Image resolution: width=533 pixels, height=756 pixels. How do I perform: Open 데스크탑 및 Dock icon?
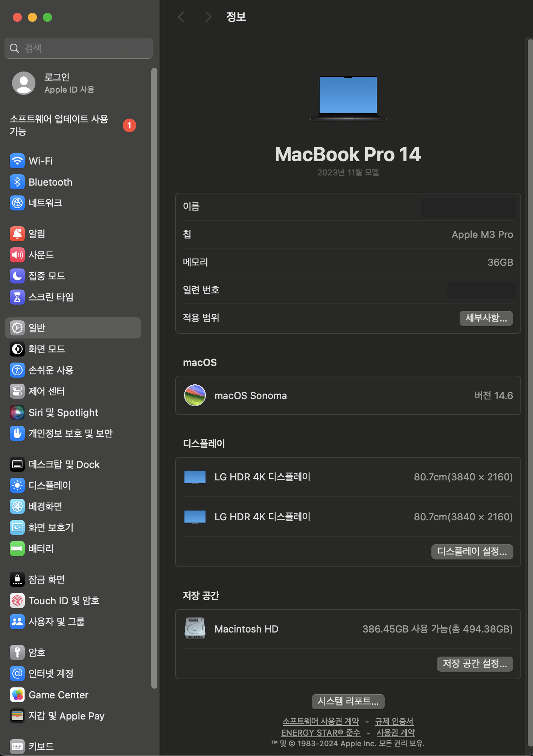click(x=17, y=464)
